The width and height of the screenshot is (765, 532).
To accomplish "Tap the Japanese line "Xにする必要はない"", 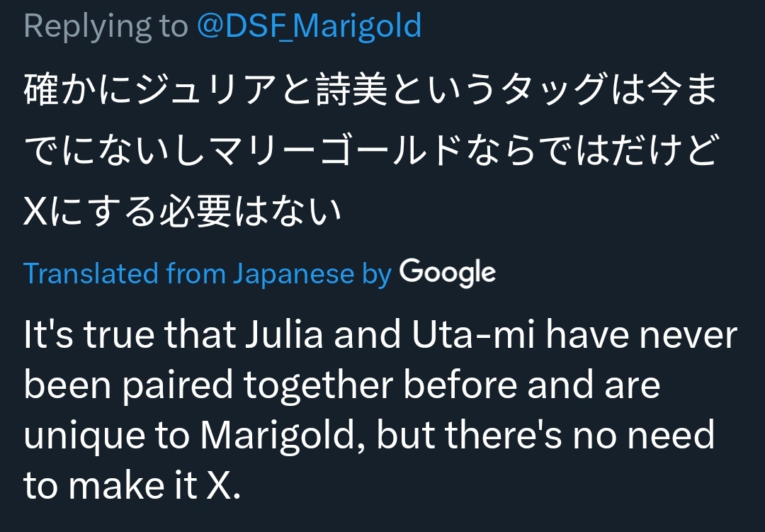I will pos(182,211).
